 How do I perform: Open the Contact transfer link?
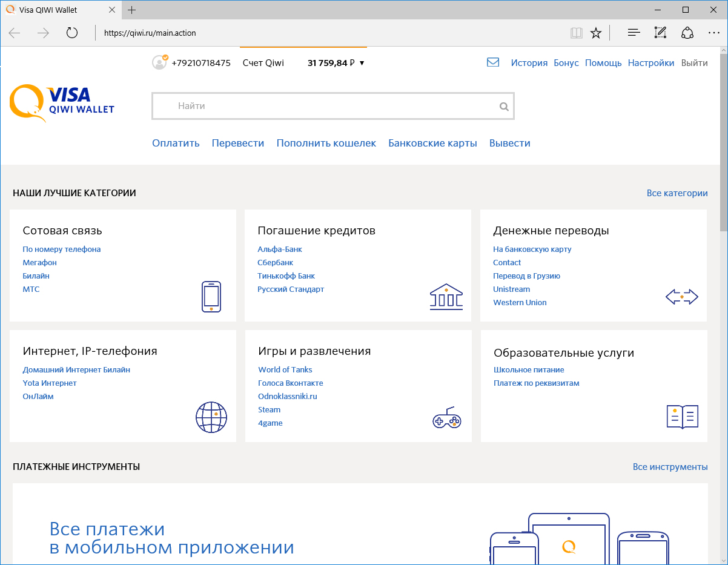[x=507, y=262]
